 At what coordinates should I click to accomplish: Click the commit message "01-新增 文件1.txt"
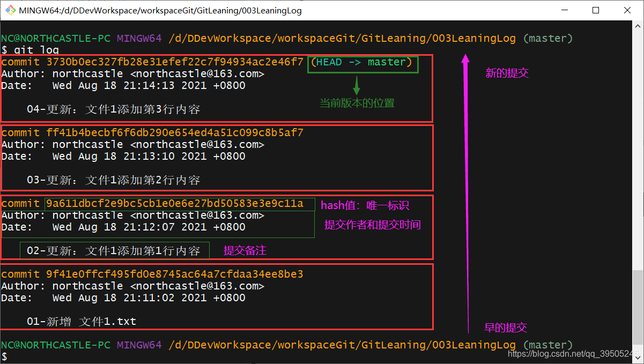tap(82, 322)
